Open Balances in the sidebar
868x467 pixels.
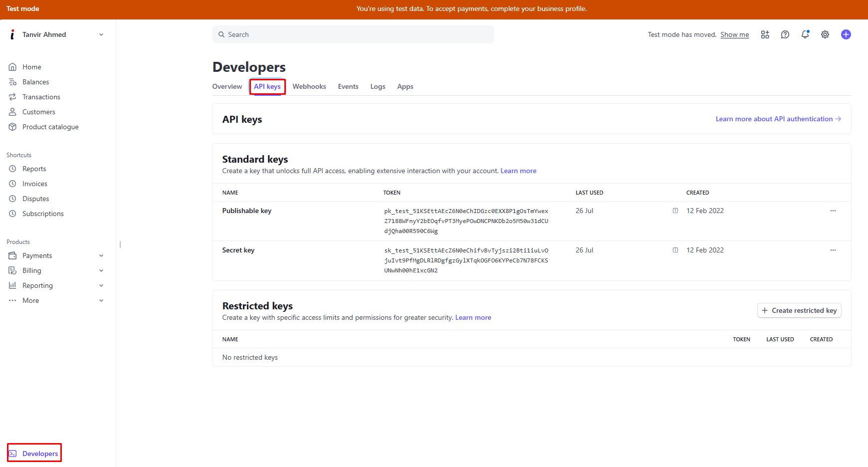tap(35, 82)
